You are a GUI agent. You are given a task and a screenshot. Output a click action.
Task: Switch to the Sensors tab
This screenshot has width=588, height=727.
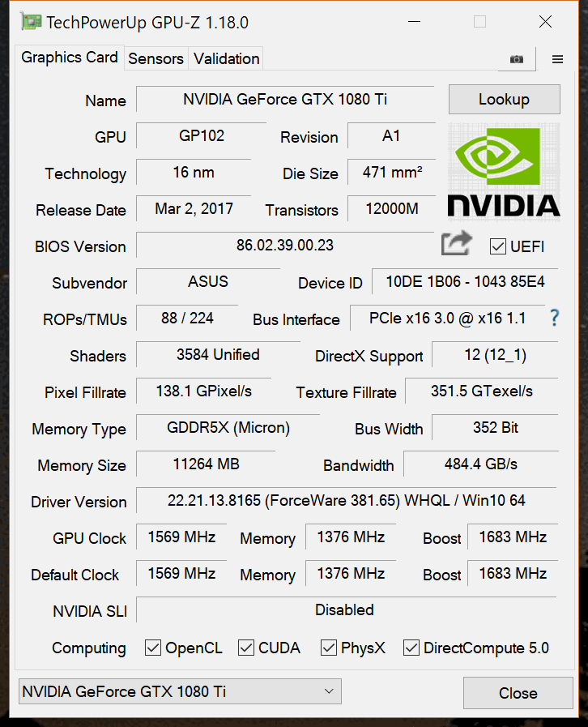156,59
